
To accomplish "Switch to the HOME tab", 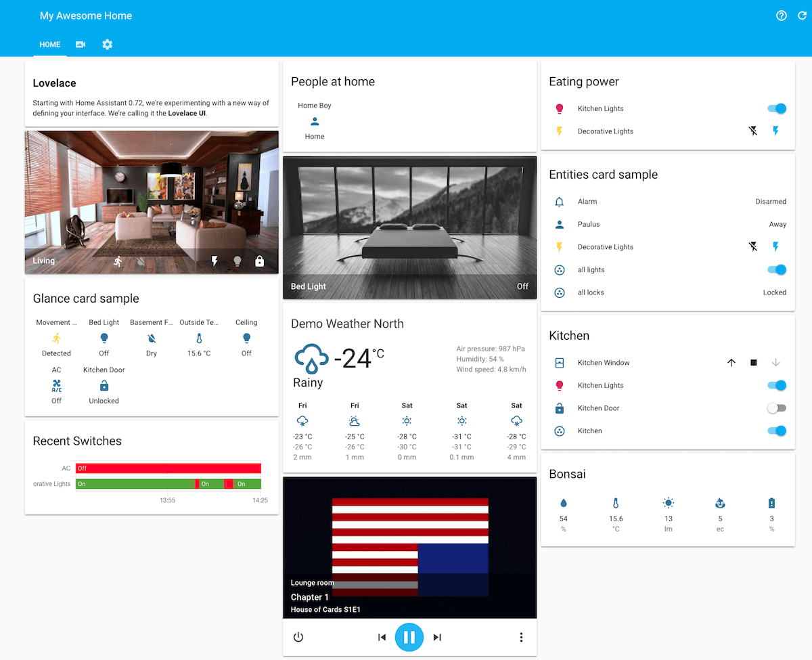I will 49,45.
